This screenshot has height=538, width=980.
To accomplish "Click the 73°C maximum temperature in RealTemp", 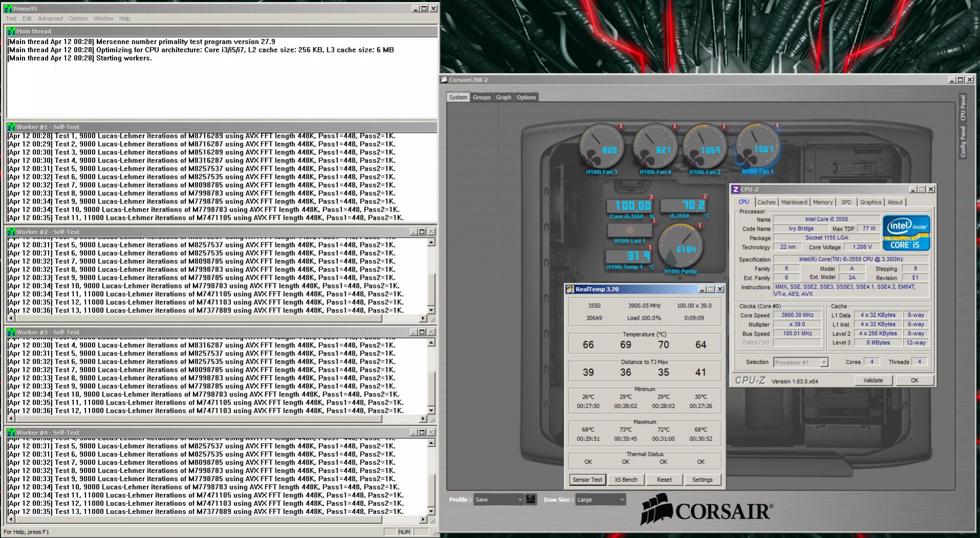I will coord(625,429).
